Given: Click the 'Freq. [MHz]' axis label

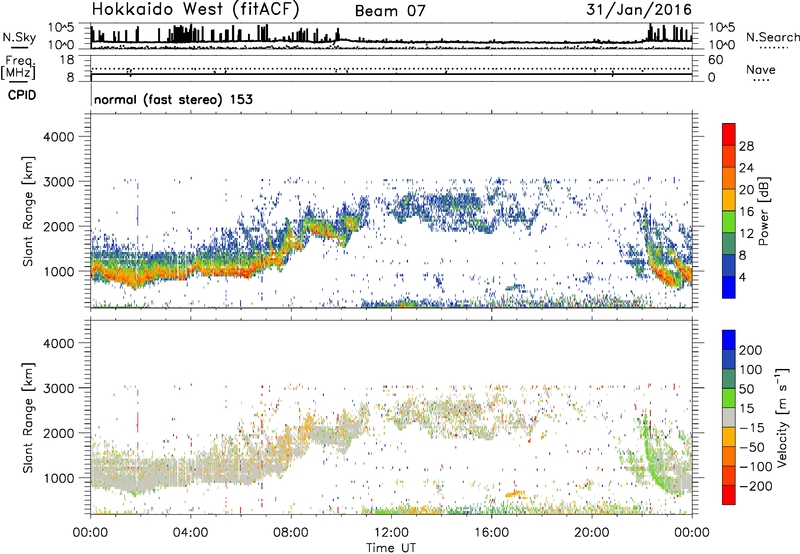Looking at the screenshot, I should click(x=19, y=67).
